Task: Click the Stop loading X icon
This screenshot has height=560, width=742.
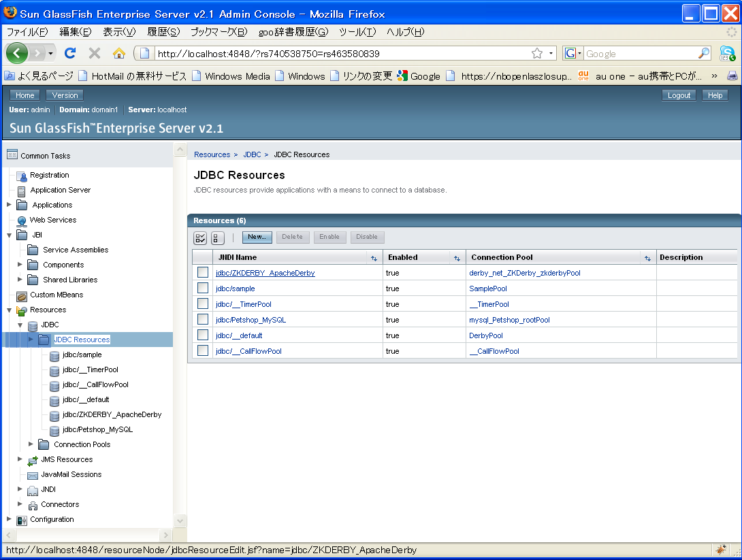Action: click(x=95, y=54)
